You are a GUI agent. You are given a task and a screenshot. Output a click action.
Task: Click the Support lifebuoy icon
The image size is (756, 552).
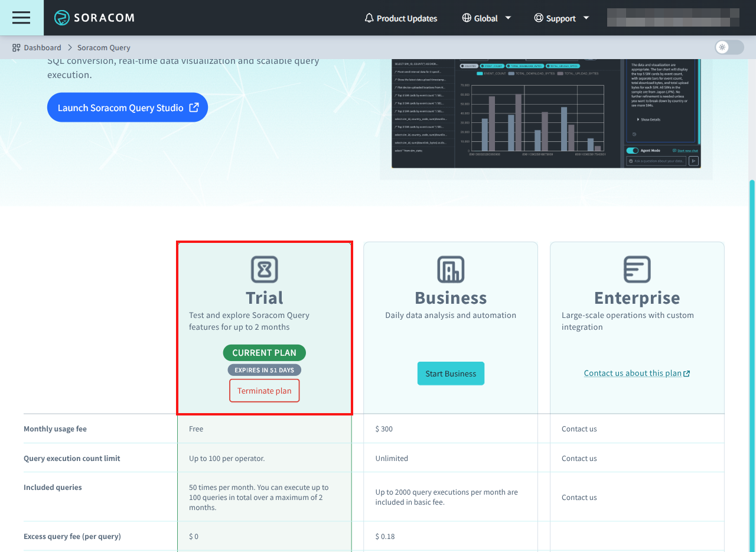tap(539, 18)
